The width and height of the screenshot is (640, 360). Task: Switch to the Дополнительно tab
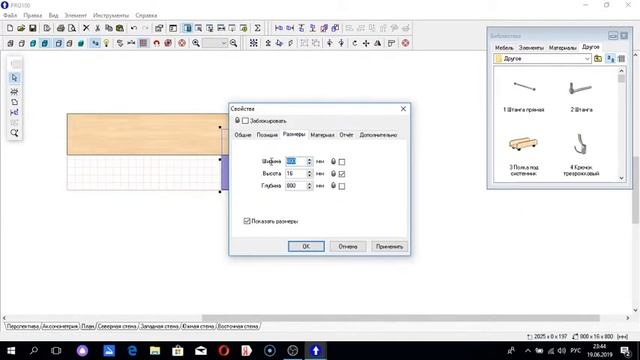pyautogui.click(x=378, y=135)
